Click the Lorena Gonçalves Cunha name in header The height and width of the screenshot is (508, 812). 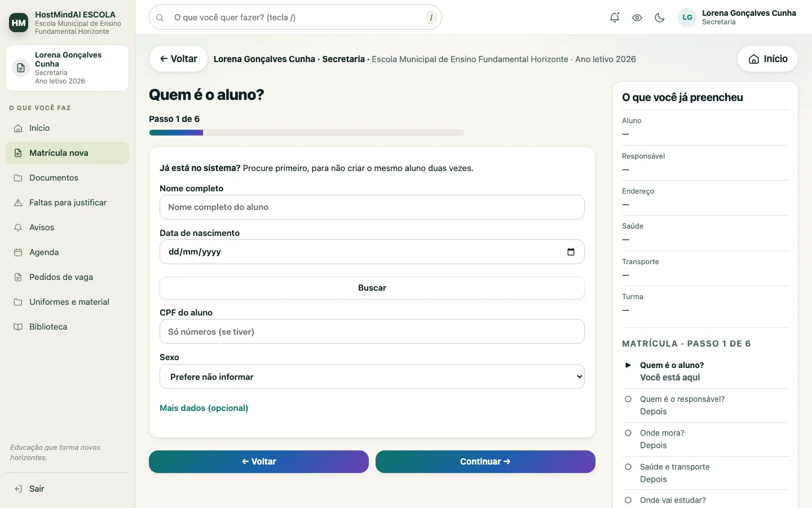click(x=749, y=13)
